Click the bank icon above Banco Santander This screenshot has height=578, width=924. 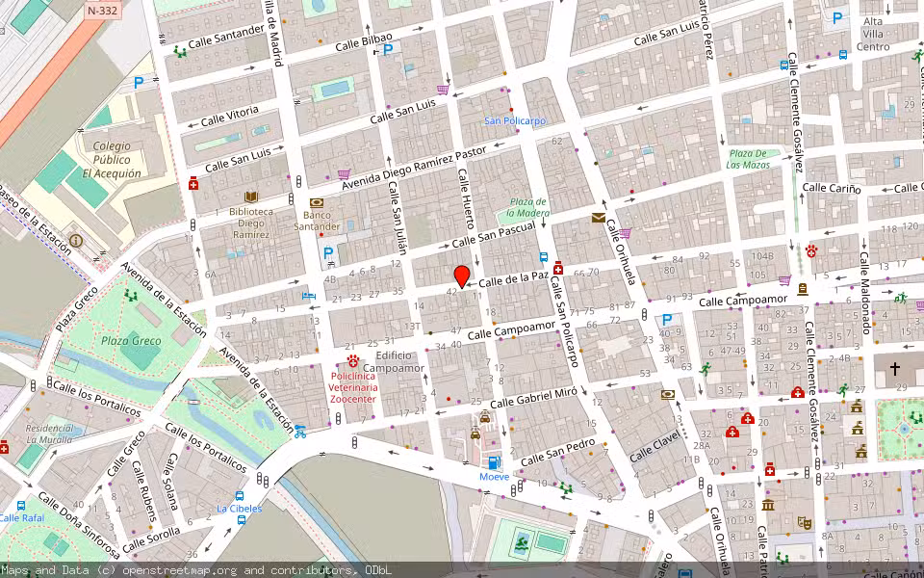[x=317, y=203]
